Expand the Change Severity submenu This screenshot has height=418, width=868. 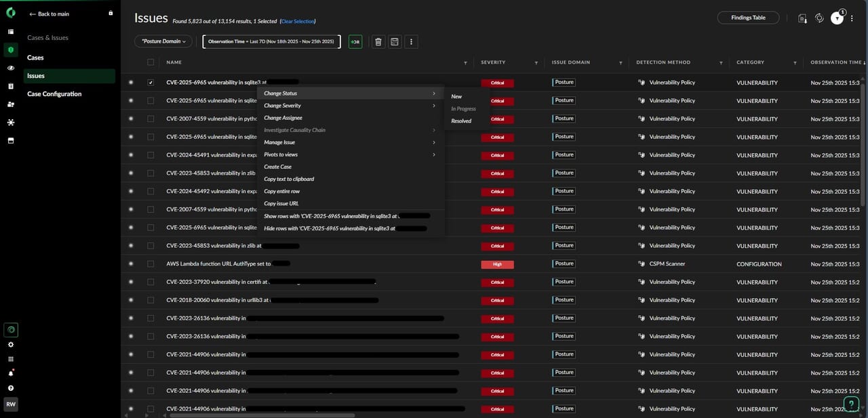coord(349,106)
